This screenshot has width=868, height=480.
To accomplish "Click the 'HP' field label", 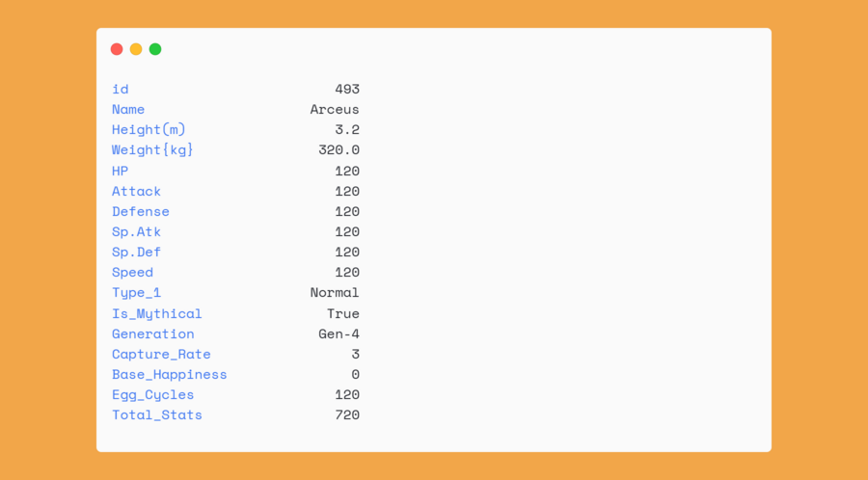I will pos(120,171).
